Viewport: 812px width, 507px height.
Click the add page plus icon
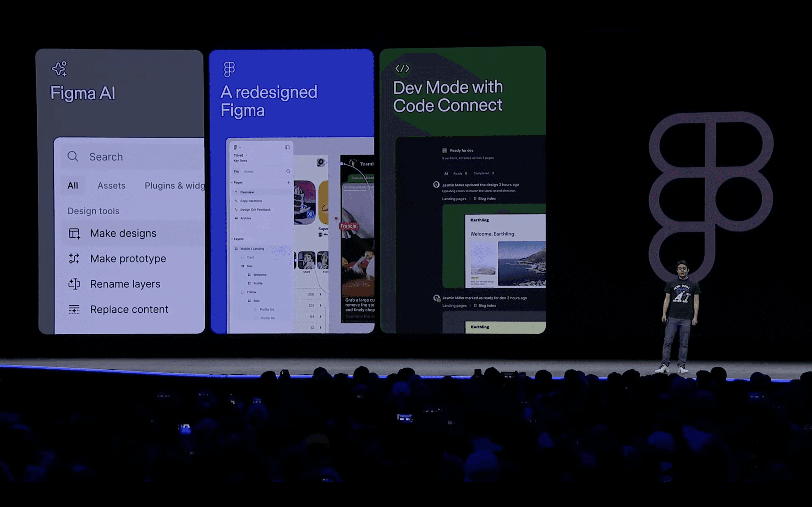click(x=288, y=183)
